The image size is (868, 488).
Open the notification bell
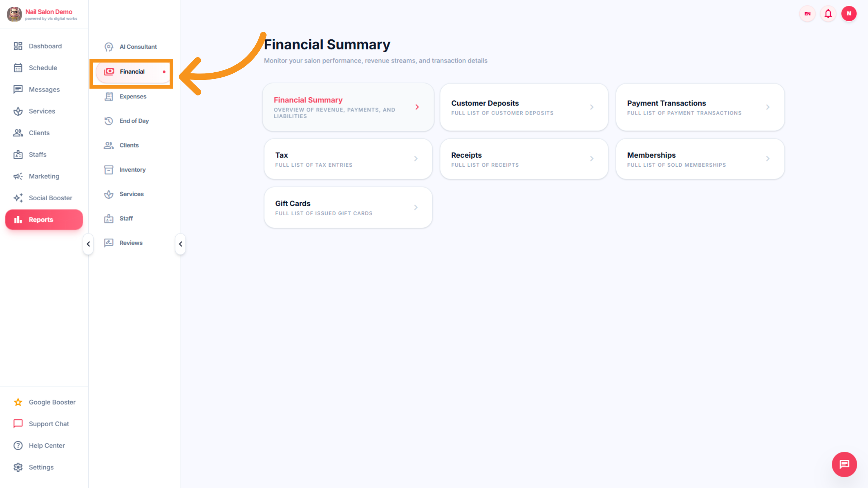(828, 13)
